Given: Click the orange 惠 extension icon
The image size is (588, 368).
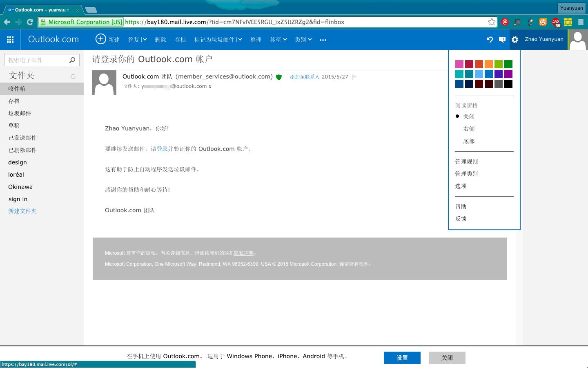Looking at the screenshot, I should pos(543,22).
